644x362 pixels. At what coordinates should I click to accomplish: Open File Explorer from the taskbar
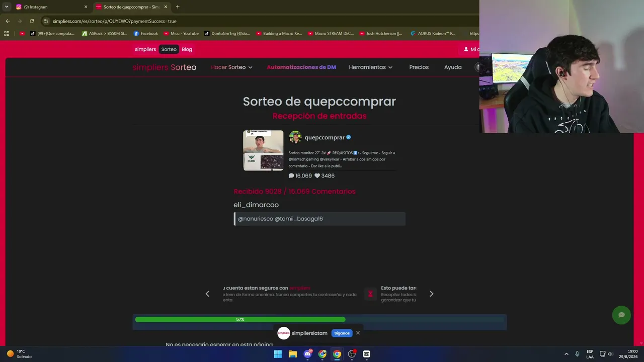point(293,354)
